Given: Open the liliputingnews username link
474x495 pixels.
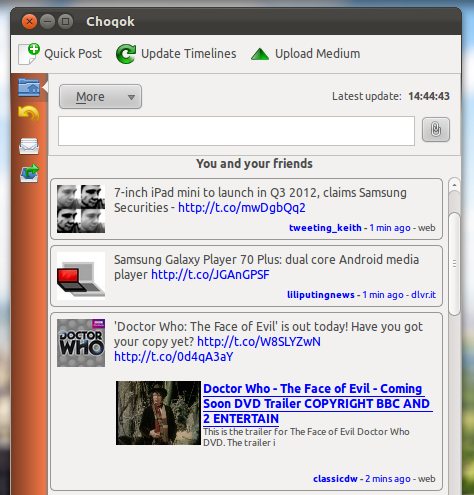Looking at the screenshot, I should point(321,295).
